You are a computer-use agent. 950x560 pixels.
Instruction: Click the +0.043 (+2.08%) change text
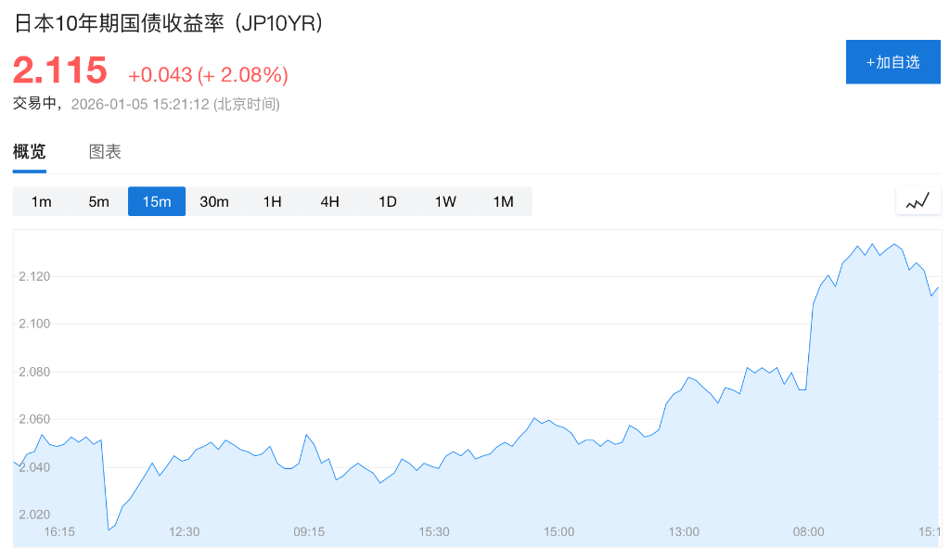pos(208,75)
